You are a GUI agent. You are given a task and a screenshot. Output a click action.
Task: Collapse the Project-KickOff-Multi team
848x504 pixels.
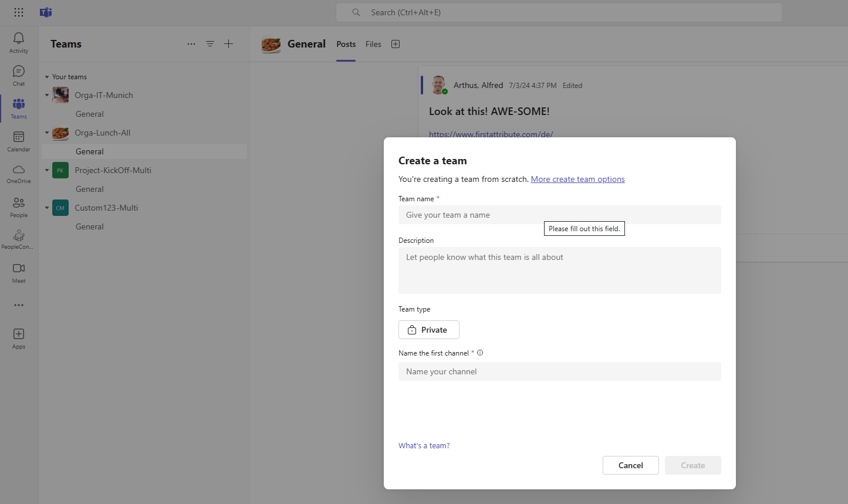pyautogui.click(x=47, y=170)
